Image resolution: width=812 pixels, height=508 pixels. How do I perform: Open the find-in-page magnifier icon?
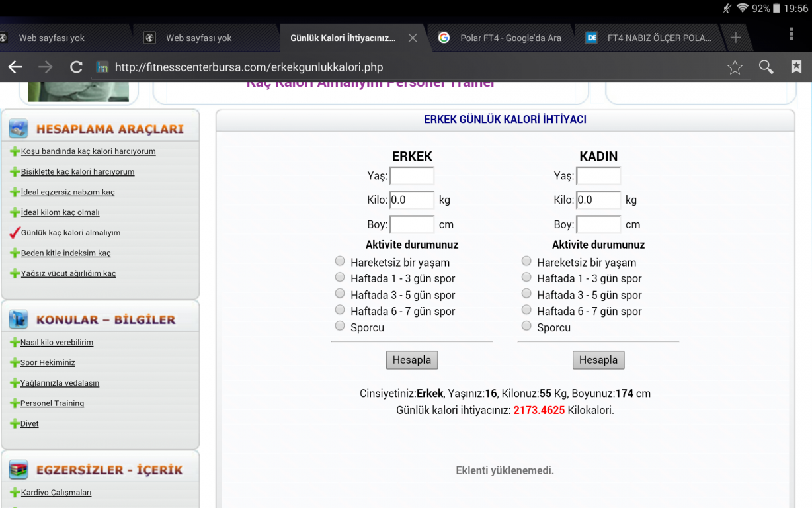pos(766,67)
